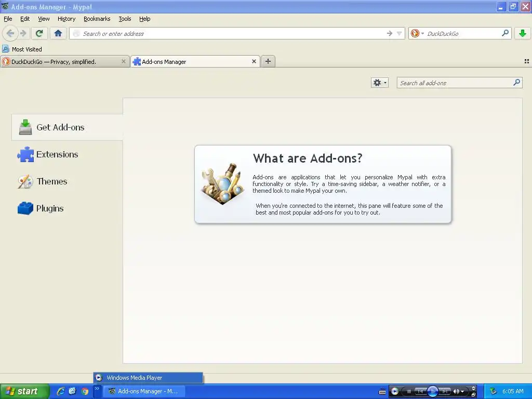This screenshot has height=399, width=532.
Task: Minimize the Mypal window
Action: pos(501,6)
